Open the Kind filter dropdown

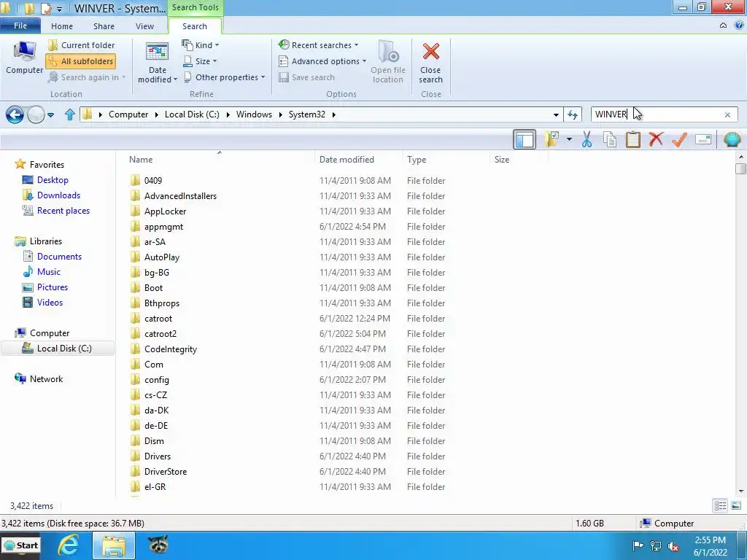201,45
